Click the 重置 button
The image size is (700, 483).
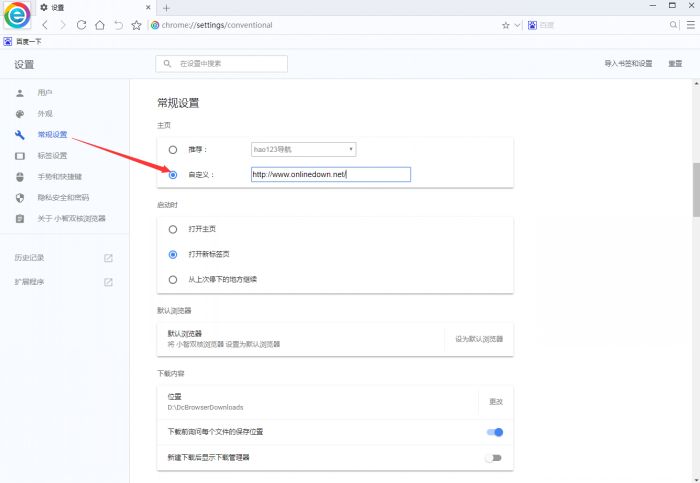click(x=675, y=64)
